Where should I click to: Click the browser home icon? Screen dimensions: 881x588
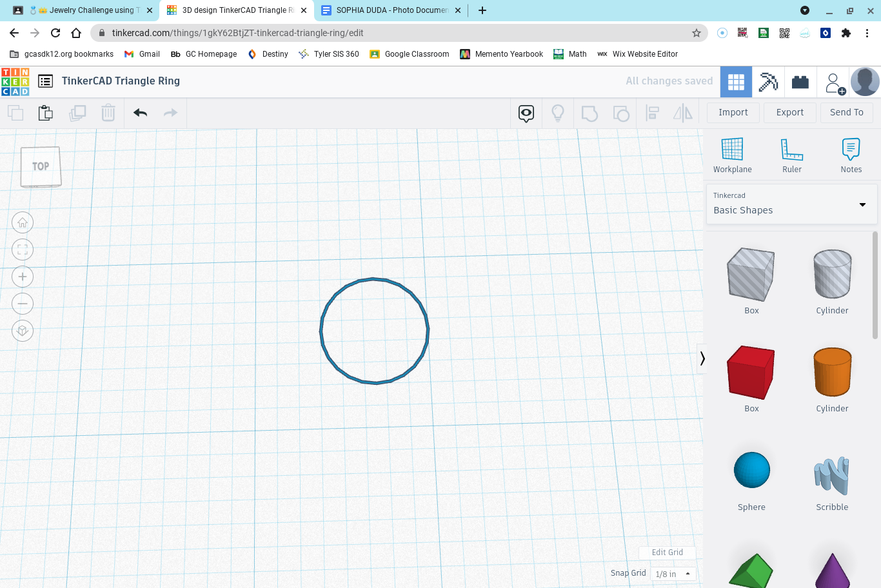[x=76, y=33]
